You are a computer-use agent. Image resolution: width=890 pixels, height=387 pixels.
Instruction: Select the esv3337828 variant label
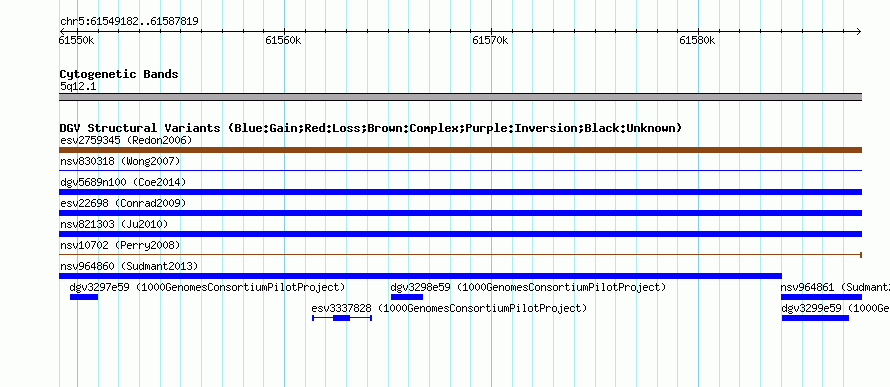click(x=449, y=308)
